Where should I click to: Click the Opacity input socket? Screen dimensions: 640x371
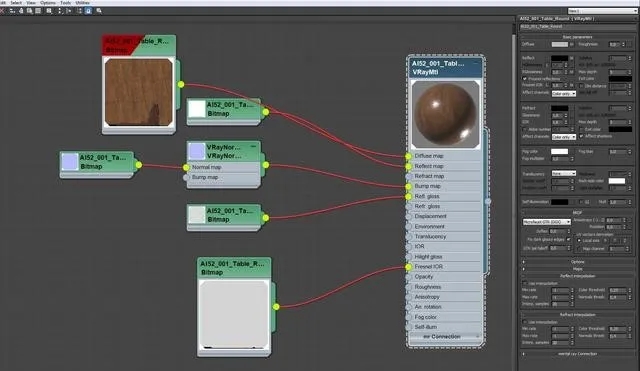[408, 277]
